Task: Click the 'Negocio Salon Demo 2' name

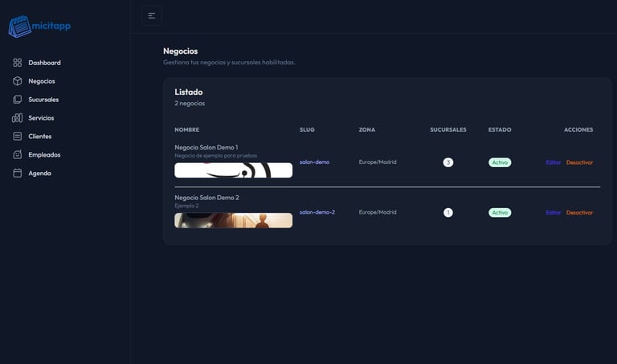Action: point(206,198)
